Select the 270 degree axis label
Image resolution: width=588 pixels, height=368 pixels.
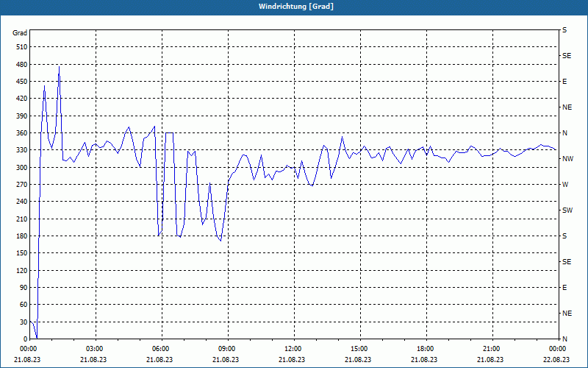[x=22, y=185]
